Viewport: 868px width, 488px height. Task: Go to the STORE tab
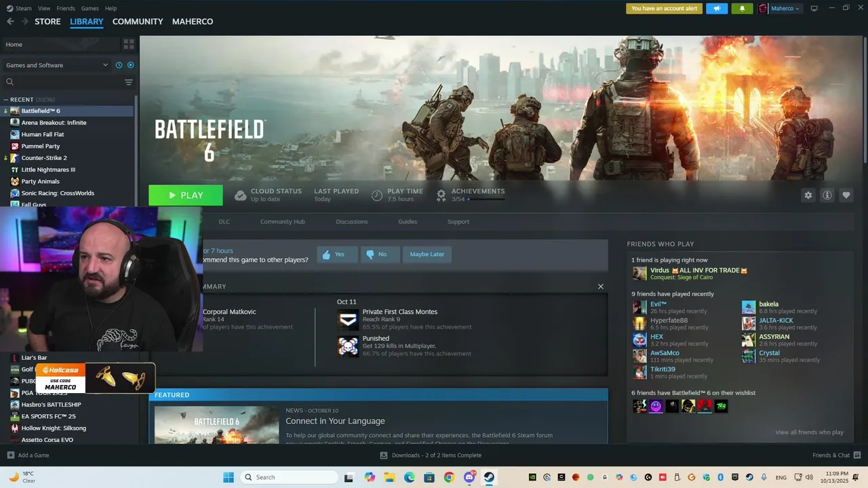tap(47, 22)
